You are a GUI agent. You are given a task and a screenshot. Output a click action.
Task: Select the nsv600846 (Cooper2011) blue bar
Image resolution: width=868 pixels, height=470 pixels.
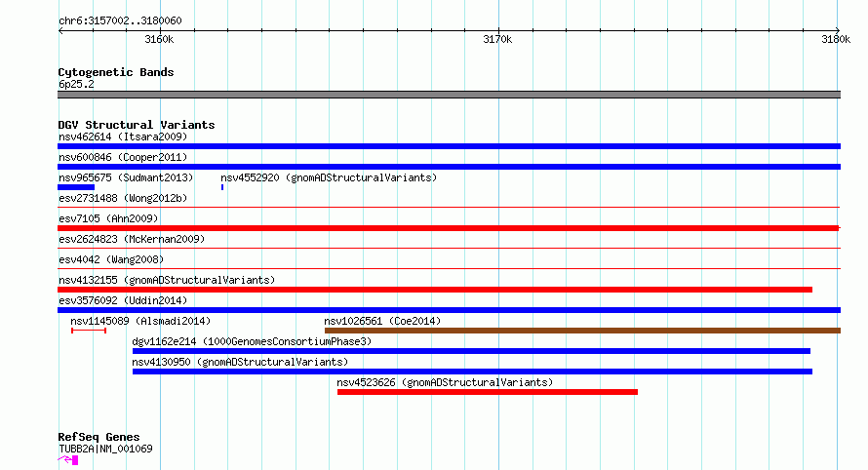(449, 167)
